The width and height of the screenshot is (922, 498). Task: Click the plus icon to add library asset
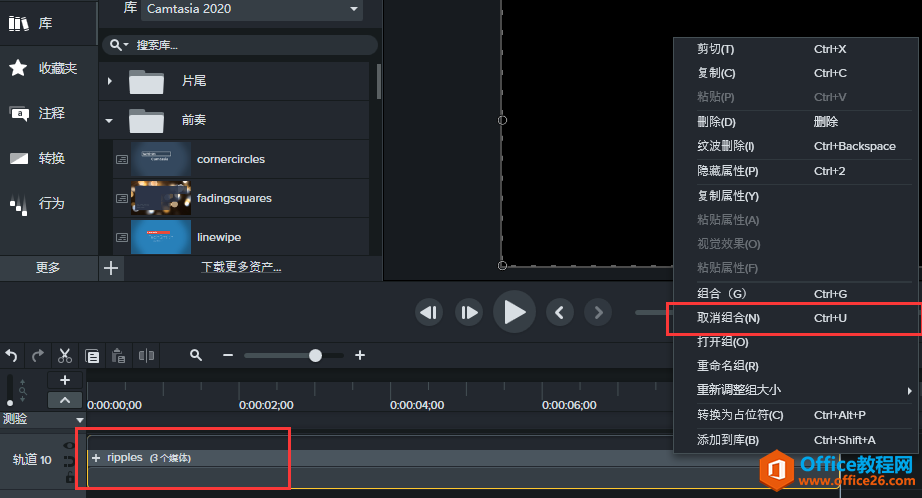point(111,267)
